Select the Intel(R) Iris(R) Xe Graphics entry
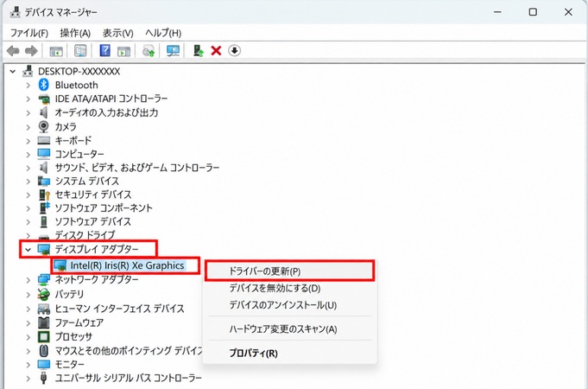 127,265
